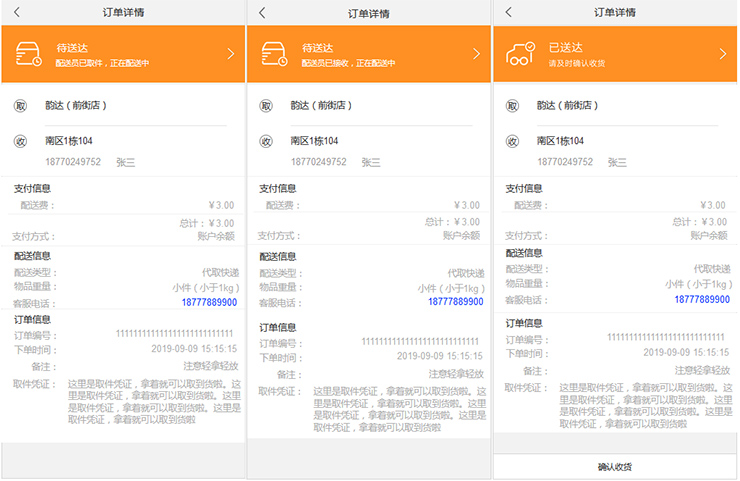Tap the back arrow on the middle order screen
740x481 pixels.
click(262, 13)
